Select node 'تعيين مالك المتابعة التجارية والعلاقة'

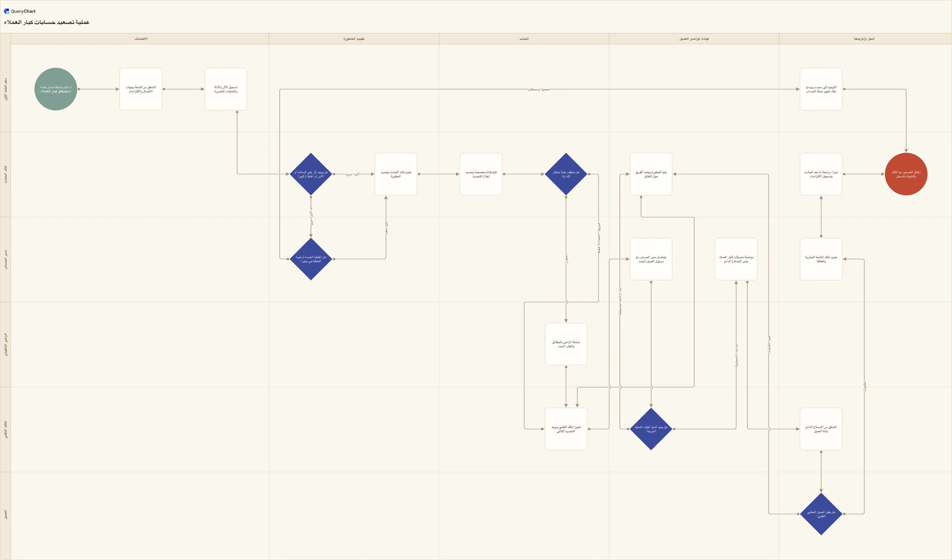821,259
